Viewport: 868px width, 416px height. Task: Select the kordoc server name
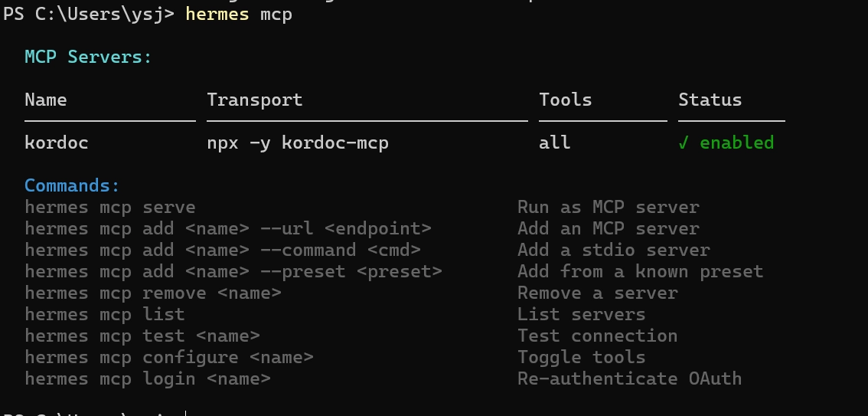coord(57,143)
